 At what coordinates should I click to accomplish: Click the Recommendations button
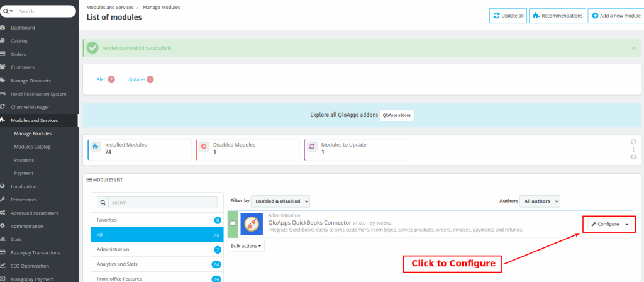pos(557,16)
